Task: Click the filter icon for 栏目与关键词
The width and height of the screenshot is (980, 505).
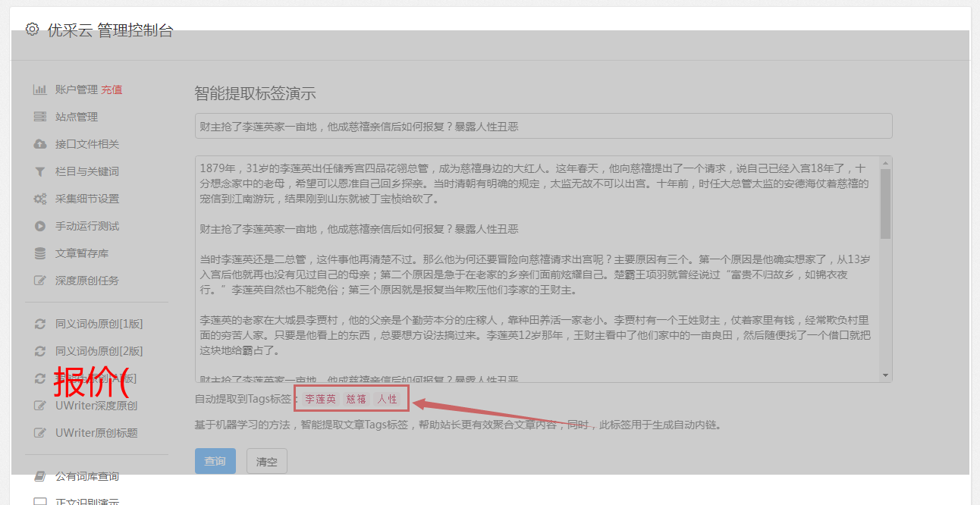Action: click(x=40, y=171)
